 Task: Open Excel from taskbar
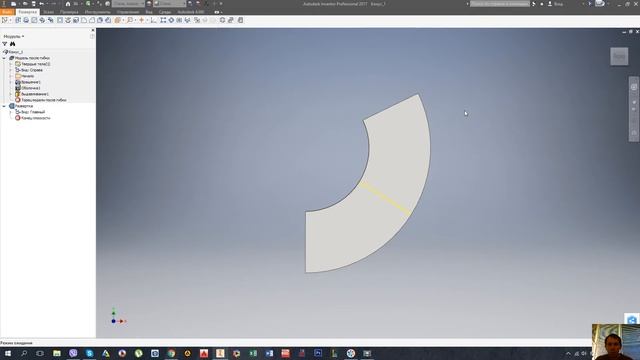(x=253, y=353)
